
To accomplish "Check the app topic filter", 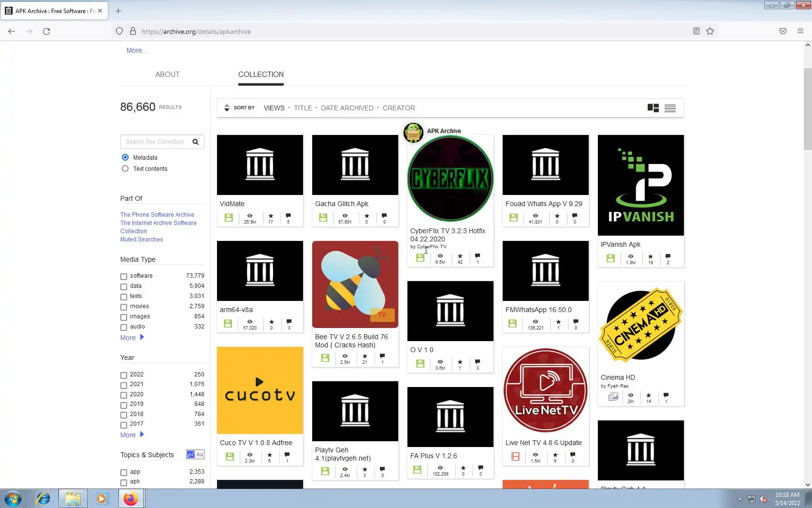I will pyautogui.click(x=124, y=472).
